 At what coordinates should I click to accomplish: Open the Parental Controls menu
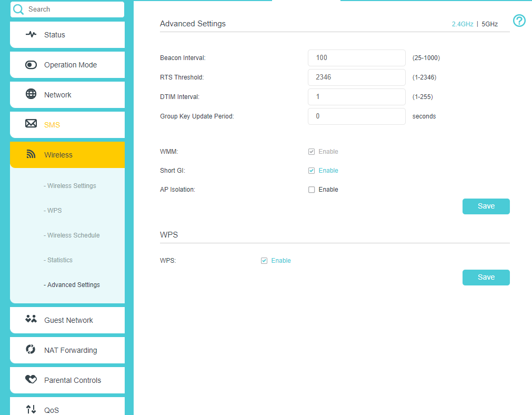point(67,380)
